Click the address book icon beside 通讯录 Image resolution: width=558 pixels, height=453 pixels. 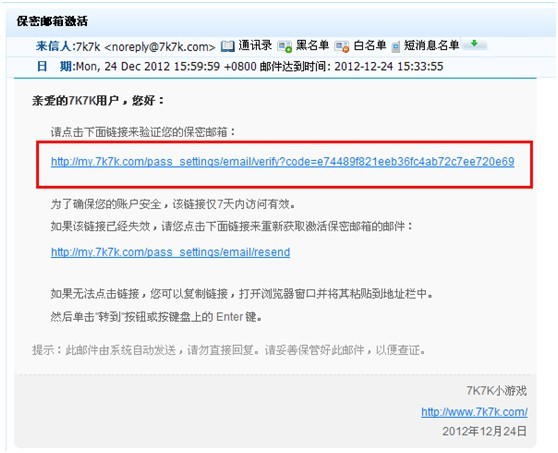click(x=227, y=46)
